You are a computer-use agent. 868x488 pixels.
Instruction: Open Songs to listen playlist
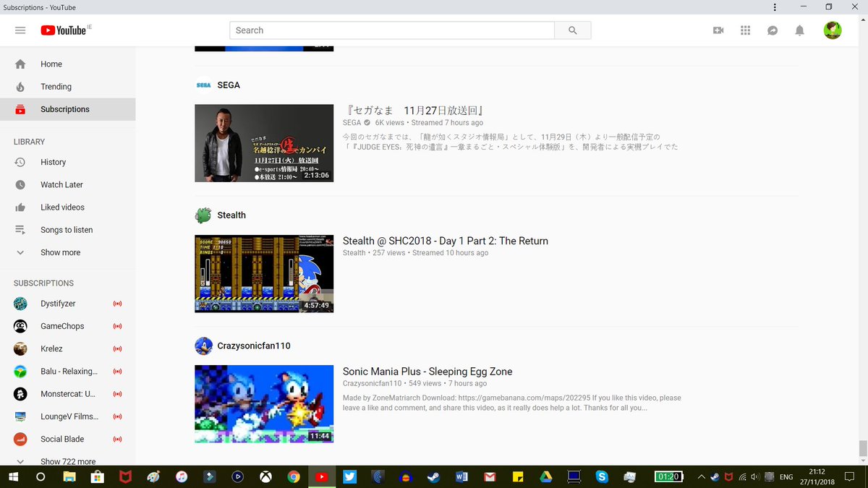[x=67, y=230]
